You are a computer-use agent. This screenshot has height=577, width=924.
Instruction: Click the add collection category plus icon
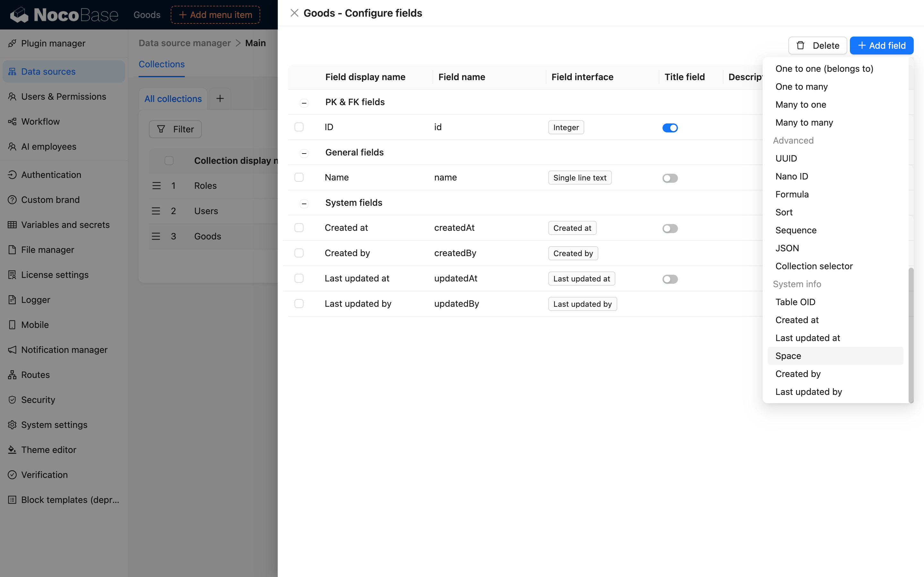pyautogui.click(x=220, y=99)
